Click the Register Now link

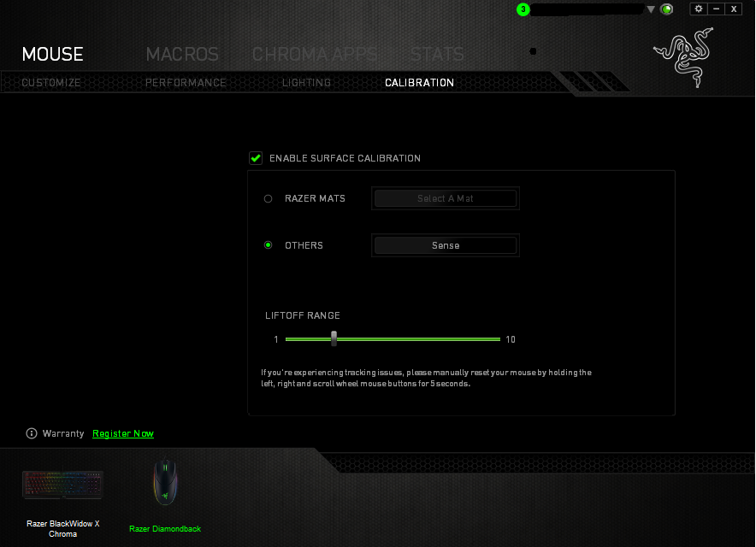coord(123,433)
